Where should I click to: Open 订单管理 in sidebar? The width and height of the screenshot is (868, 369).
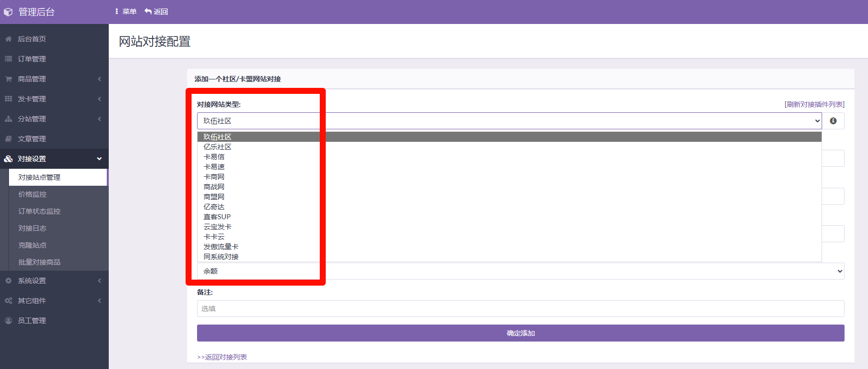[54, 59]
